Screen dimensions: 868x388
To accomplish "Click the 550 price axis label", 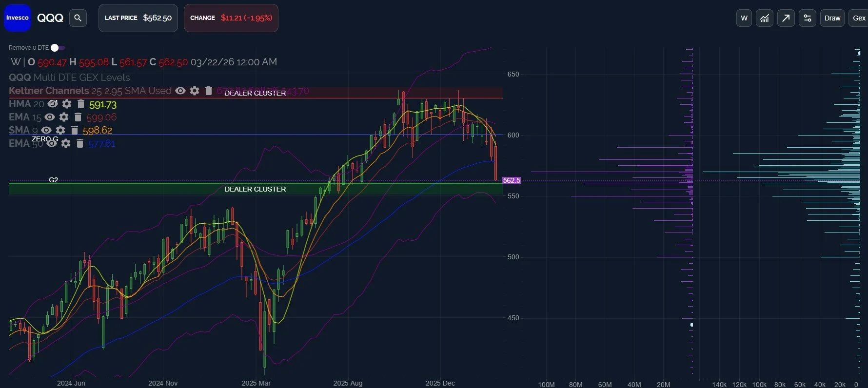I will [513, 196].
